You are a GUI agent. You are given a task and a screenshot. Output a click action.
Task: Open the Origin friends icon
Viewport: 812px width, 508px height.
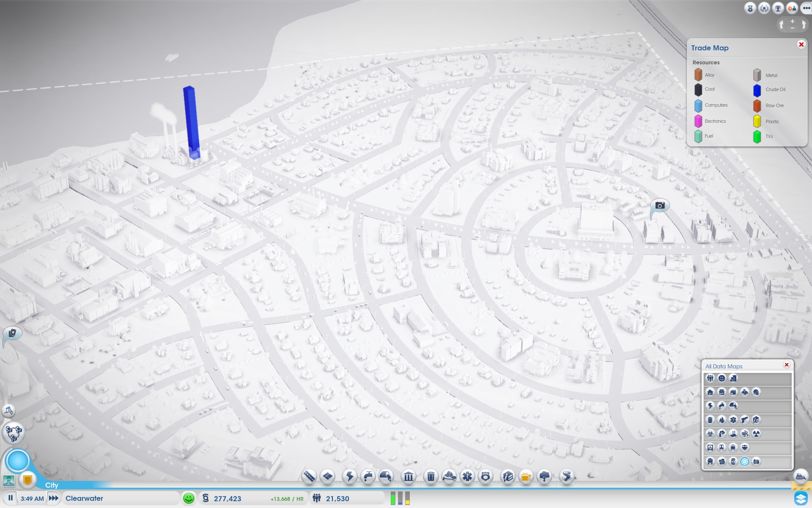click(792, 8)
